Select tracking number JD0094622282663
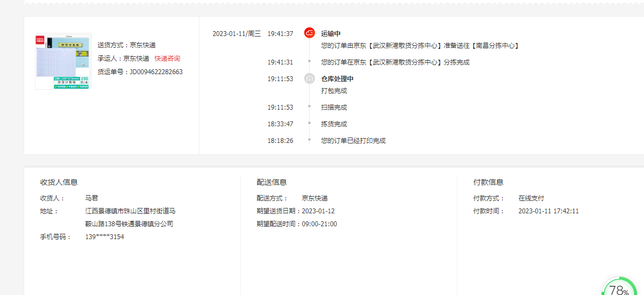644x295 pixels. click(x=156, y=72)
